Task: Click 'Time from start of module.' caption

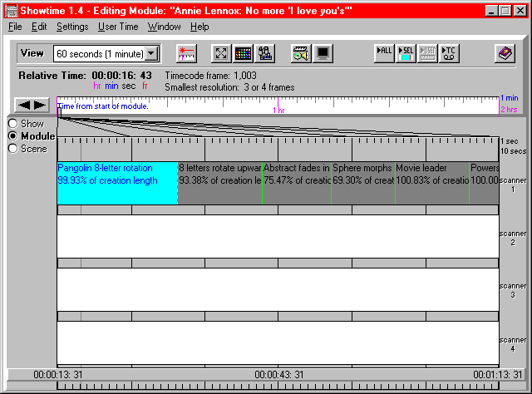Action: click(103, 106)
